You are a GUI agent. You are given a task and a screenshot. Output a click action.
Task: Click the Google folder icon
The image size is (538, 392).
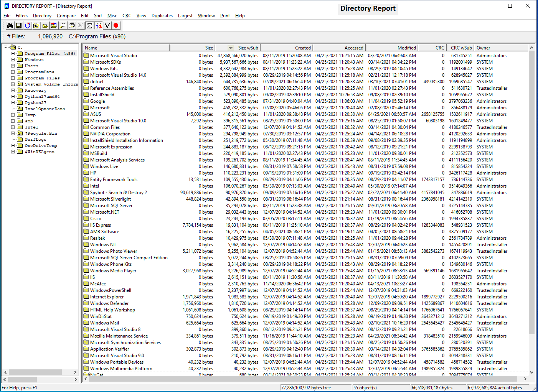pyautogui.click(x=86, y=101)
